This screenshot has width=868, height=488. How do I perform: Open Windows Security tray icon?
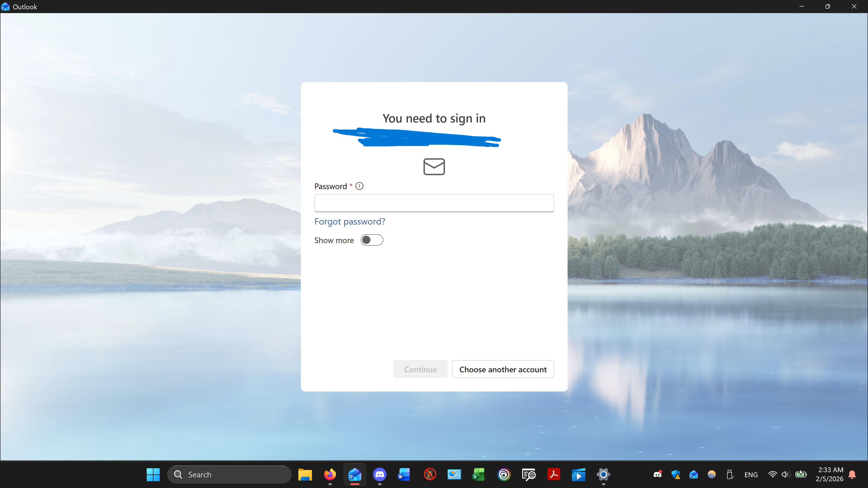point(676,474)
